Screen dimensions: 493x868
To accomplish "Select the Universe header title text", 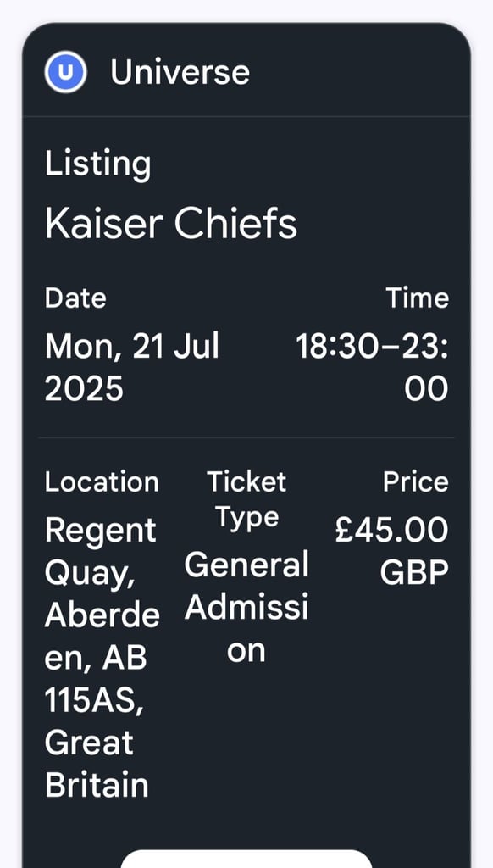I will (x=180, y=73).
